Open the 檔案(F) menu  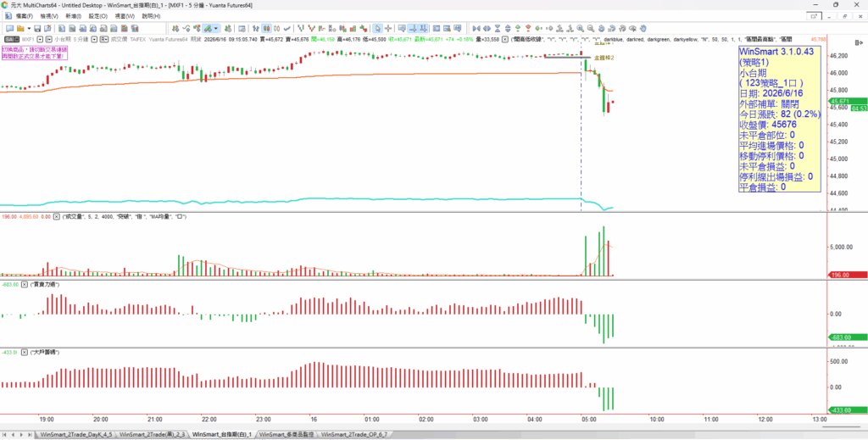[x=25, y=16]
